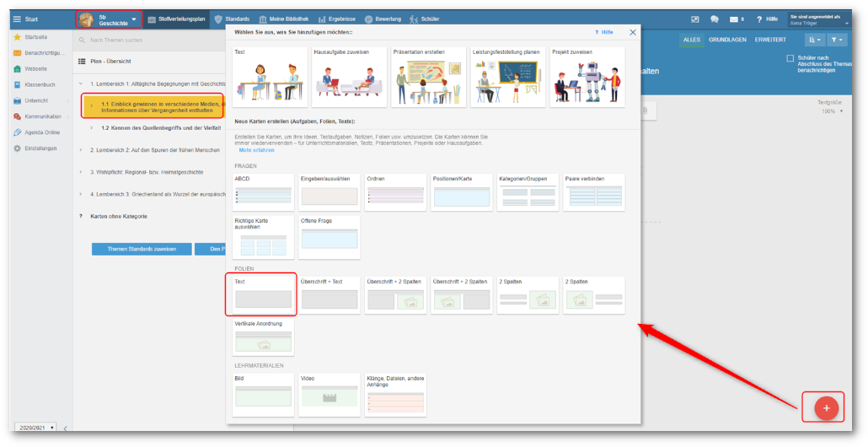Click the red plus add button
Viewport: 868px width, 447px height.
(827, 408)
